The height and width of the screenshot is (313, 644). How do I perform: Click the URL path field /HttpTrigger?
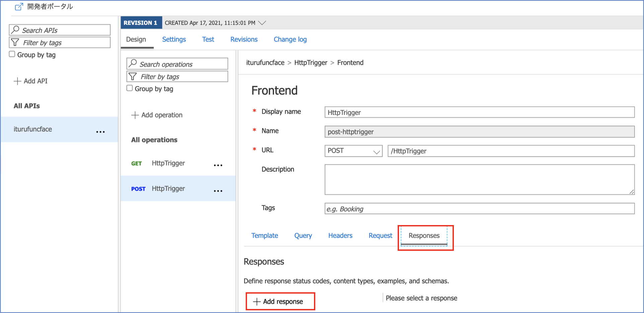(x=511, y=151)
